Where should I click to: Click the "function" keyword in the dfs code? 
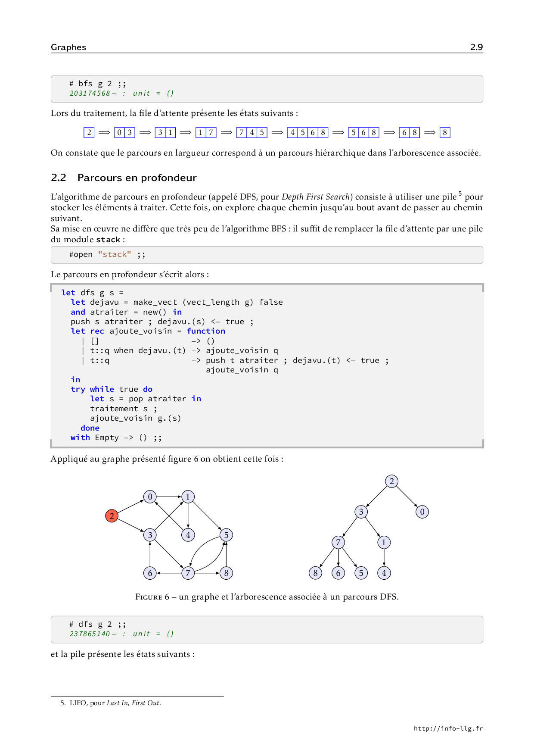click(206, 331)
